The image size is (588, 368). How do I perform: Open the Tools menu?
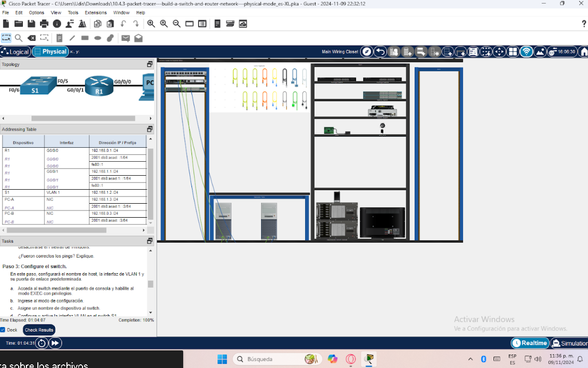[73, 12]
